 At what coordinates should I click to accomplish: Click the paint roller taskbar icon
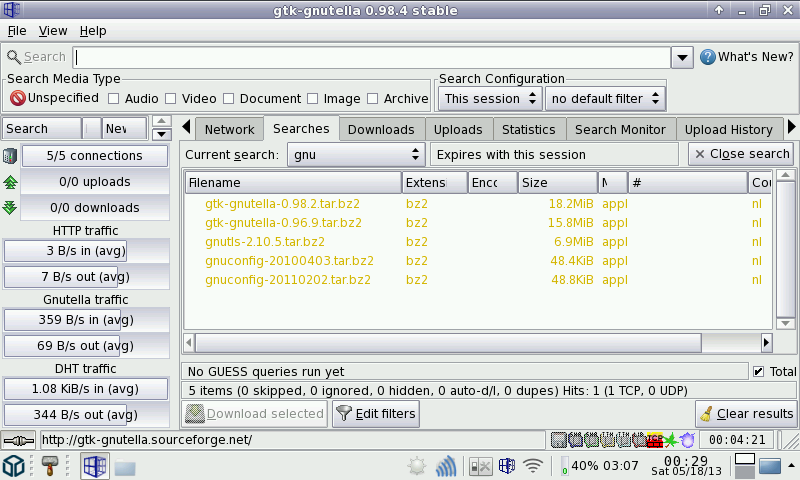pos(49,466)
